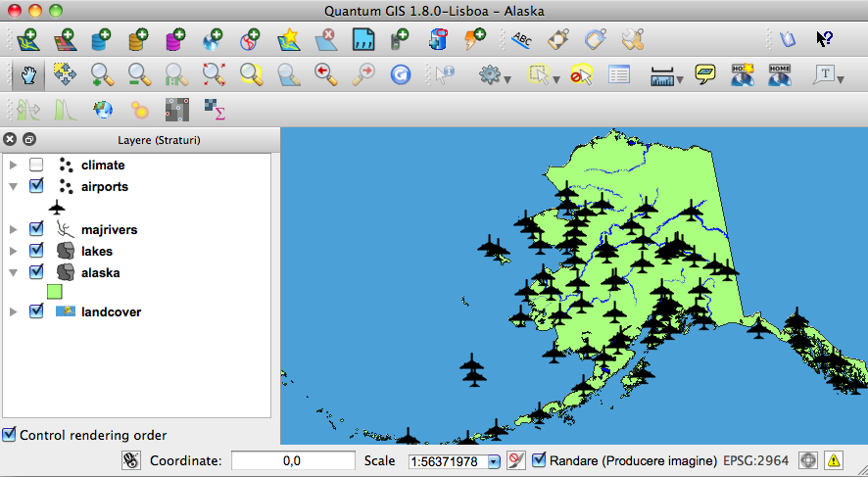Click the heatmap plugin icon
Viewport: 868px width, 477px height.
tap(140, 110)
